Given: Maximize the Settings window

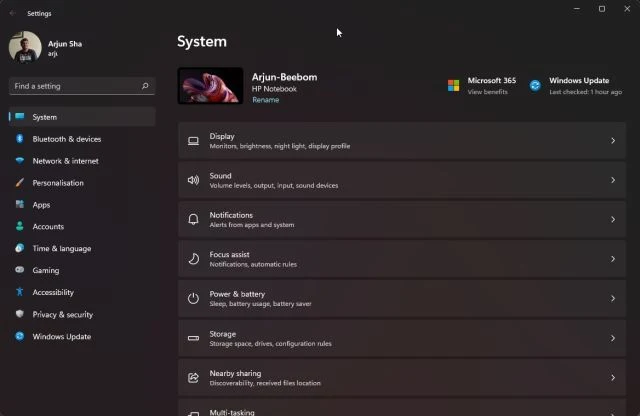Looking at the screenshot, I should (x=602, y=9).
